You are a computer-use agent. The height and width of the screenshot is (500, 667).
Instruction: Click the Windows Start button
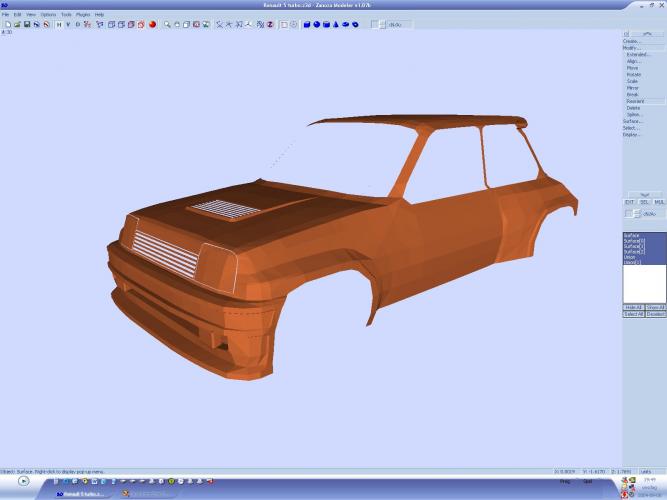pyautogui.click(x=23, y=481)
